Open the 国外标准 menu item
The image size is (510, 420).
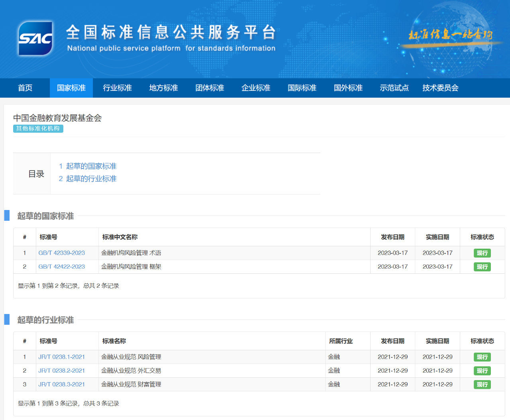tap(348, 88)
